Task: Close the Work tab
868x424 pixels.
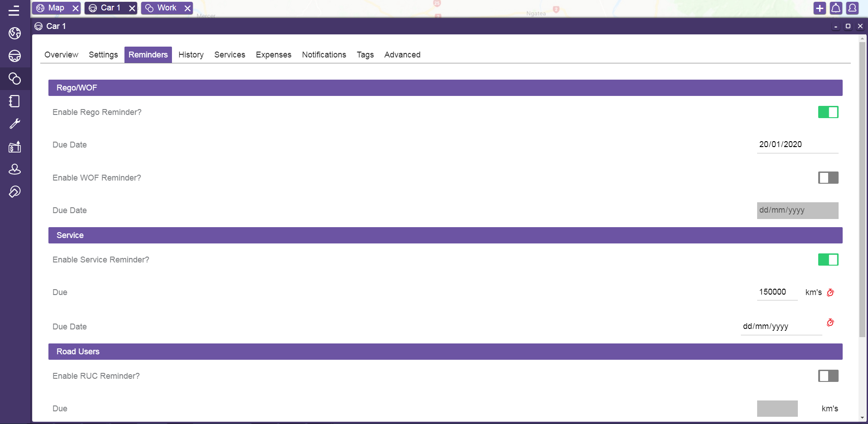Action: 187,8
